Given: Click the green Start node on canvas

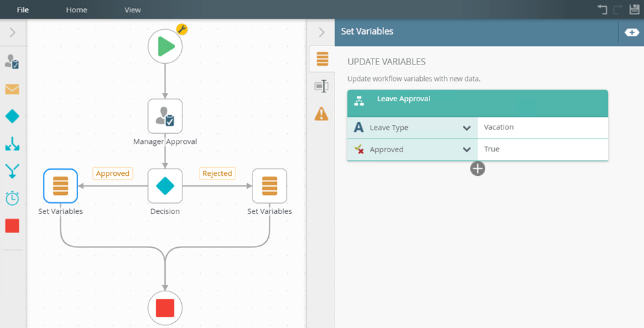Looking at the screenshot, I should [x=165, y=46].
